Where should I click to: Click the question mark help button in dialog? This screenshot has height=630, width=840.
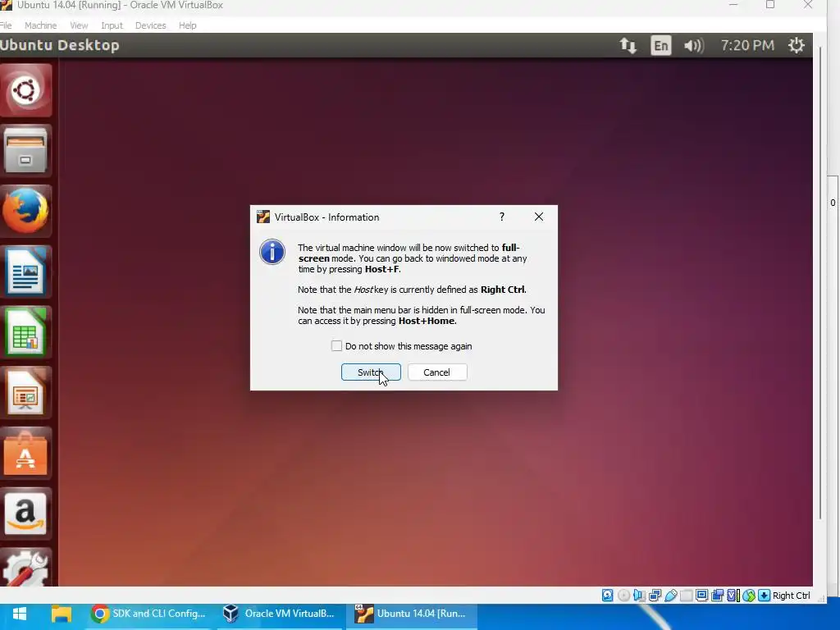[502, 217]
